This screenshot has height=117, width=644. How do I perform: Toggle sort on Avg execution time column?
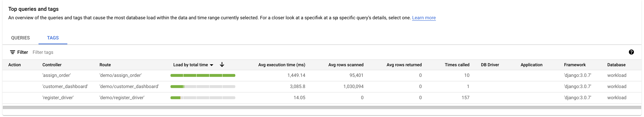pos(282,64)
